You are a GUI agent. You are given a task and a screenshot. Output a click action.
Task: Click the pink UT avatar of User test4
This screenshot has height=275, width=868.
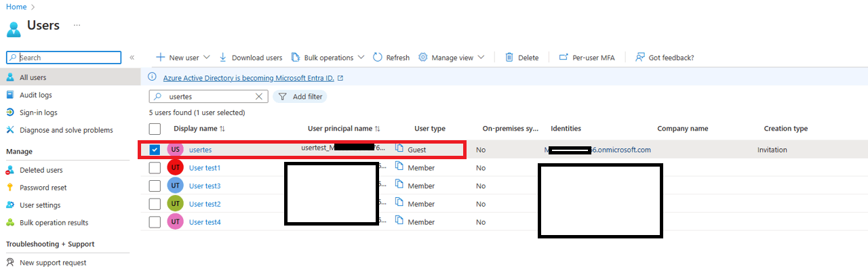tap(176, 222)
